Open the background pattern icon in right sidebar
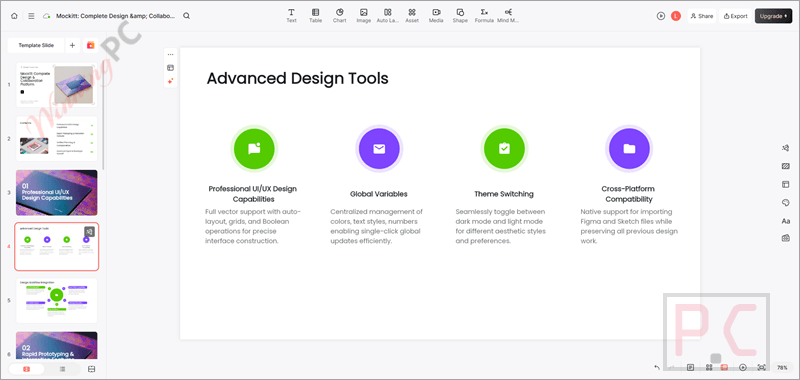Image resolution: width=800 pixels, height=380 pixels. click(x=786, y=166)
